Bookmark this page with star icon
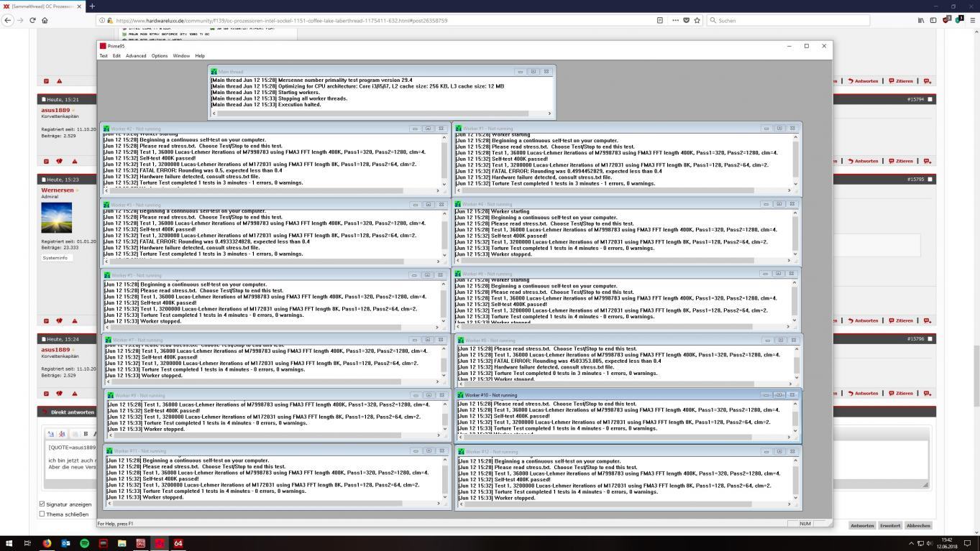This screenshot has width=980, height=551. coord(697,20)
